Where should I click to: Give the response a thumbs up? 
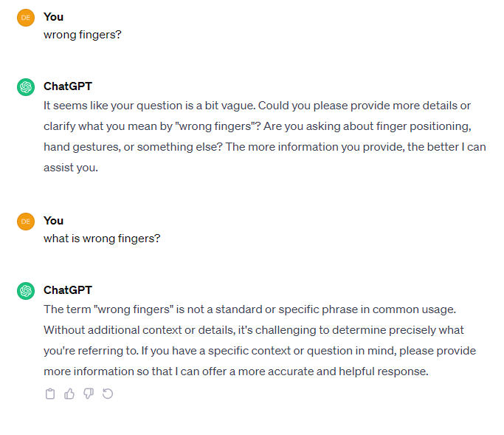coord(69,394)
